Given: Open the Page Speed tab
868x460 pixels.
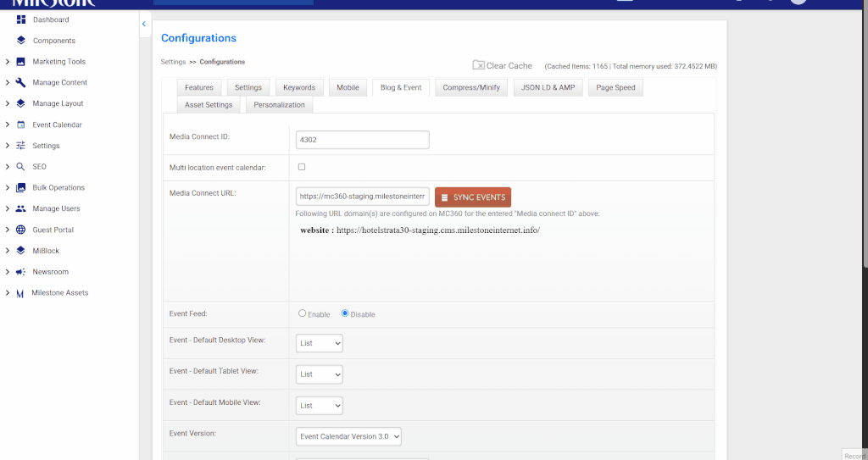Looking at the screenshot, I should pyautogui.click(x=615, y=87).
